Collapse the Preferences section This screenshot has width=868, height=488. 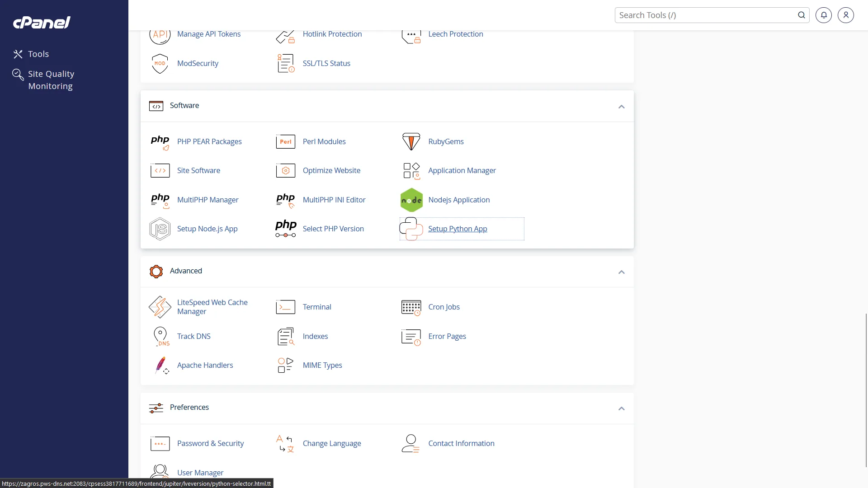coord(622,408)
